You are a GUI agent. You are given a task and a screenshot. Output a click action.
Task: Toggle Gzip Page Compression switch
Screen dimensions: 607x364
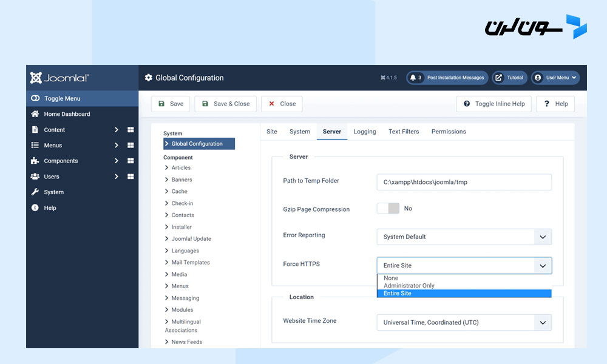388,208
